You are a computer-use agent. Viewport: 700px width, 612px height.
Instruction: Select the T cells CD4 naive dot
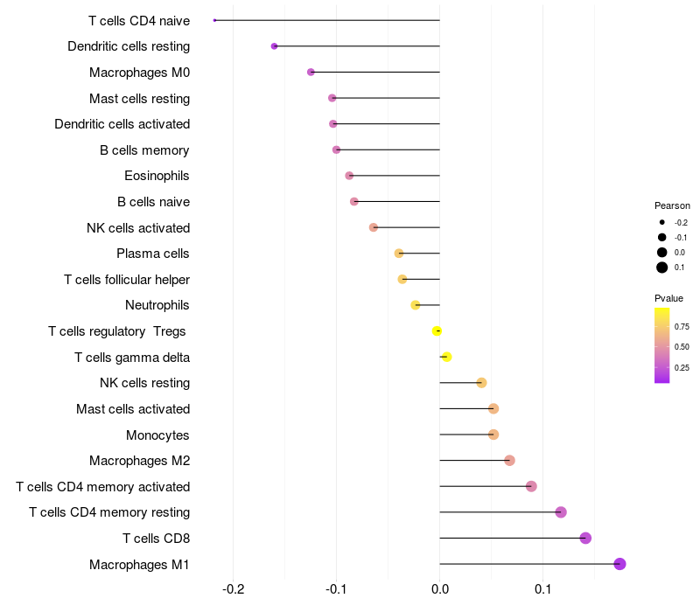click(214, 20)
